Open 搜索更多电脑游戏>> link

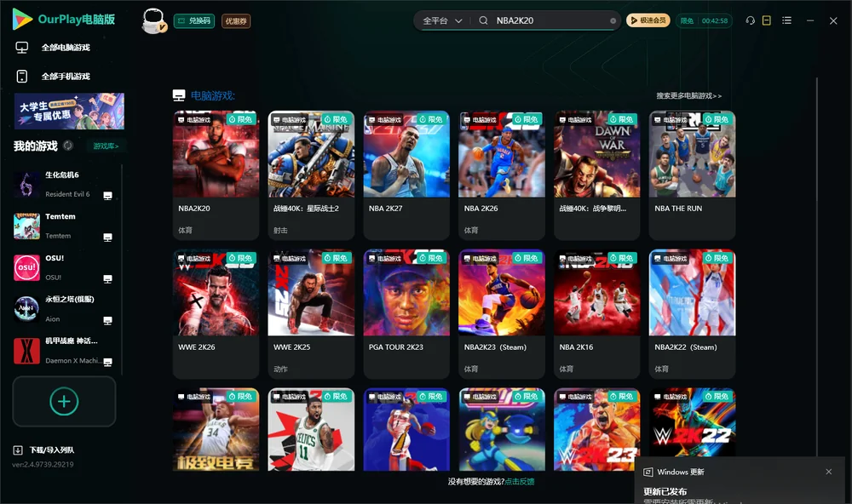(x=688, y=95)
